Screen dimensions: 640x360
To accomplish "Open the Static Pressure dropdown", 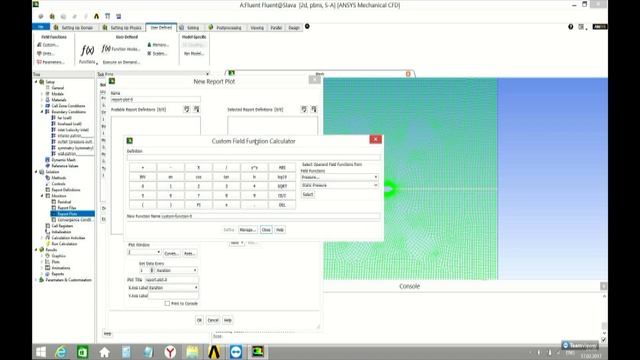I will (x=339, y=185).
